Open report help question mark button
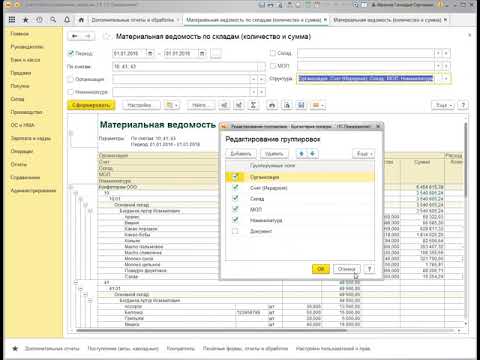The height and width of the screenshot is (360, 480). coord(463,105)
